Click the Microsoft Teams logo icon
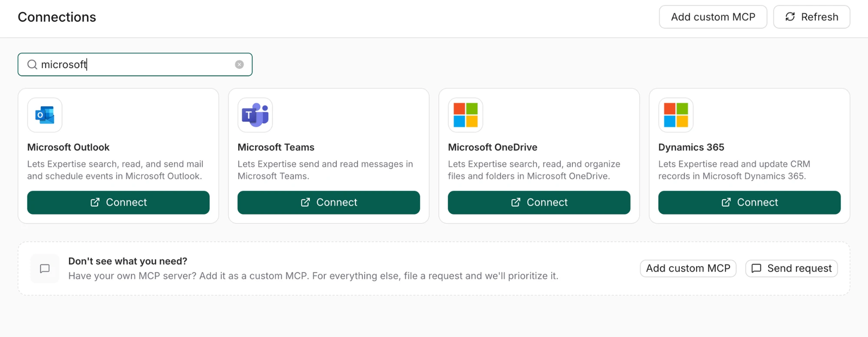 tap(255, 115)
